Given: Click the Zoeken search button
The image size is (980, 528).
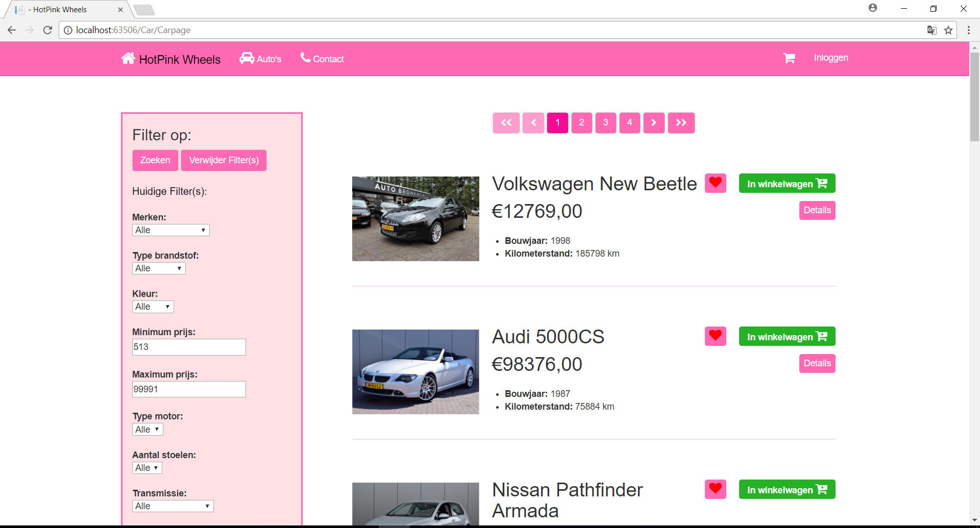Looking at the screenshot, I should (155, 160).
